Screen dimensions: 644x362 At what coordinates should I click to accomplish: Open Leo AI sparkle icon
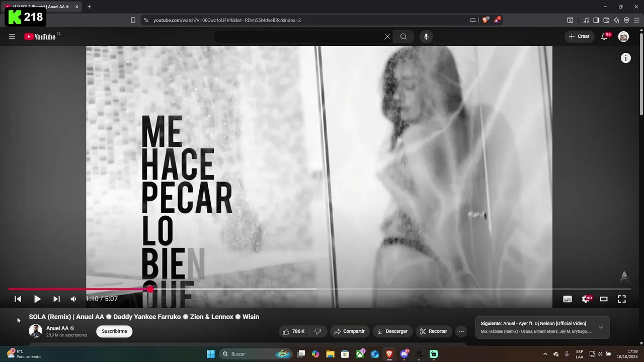pyautogui.click(x=616, y=20)
